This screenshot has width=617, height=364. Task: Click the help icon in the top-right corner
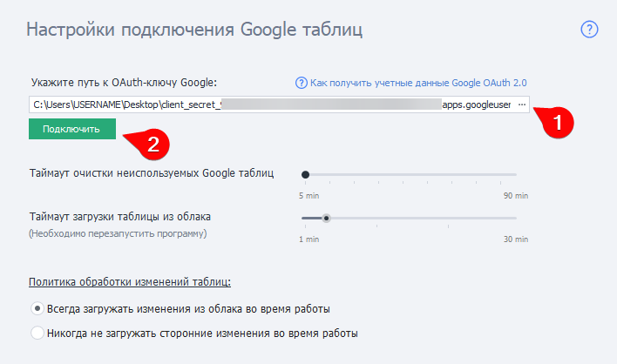589,30
